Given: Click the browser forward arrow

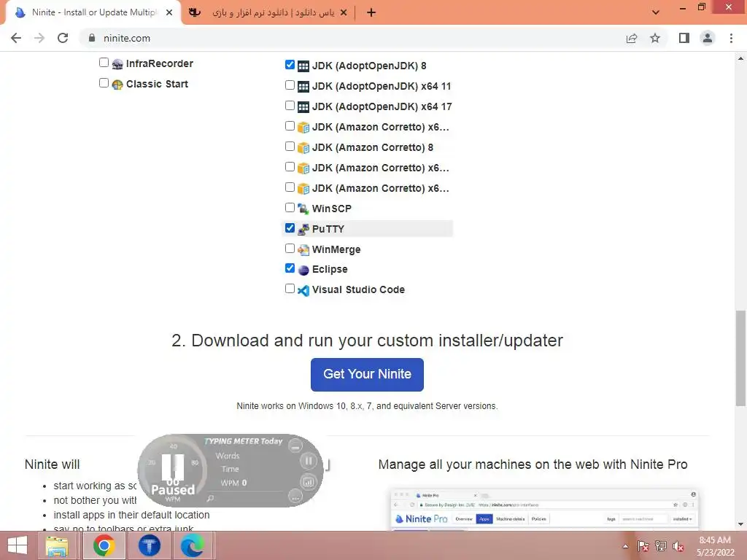Looking at the screenshot, I should (39, 38).
